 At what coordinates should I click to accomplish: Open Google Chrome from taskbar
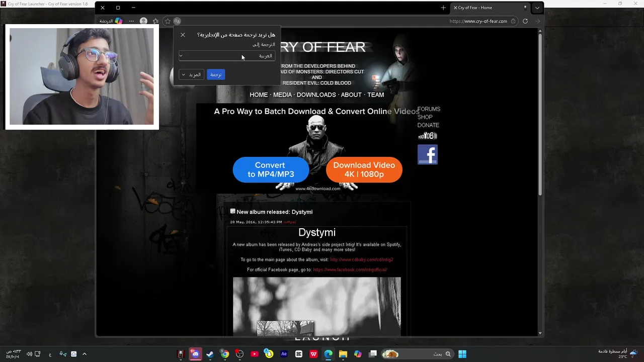pos(225,354)
